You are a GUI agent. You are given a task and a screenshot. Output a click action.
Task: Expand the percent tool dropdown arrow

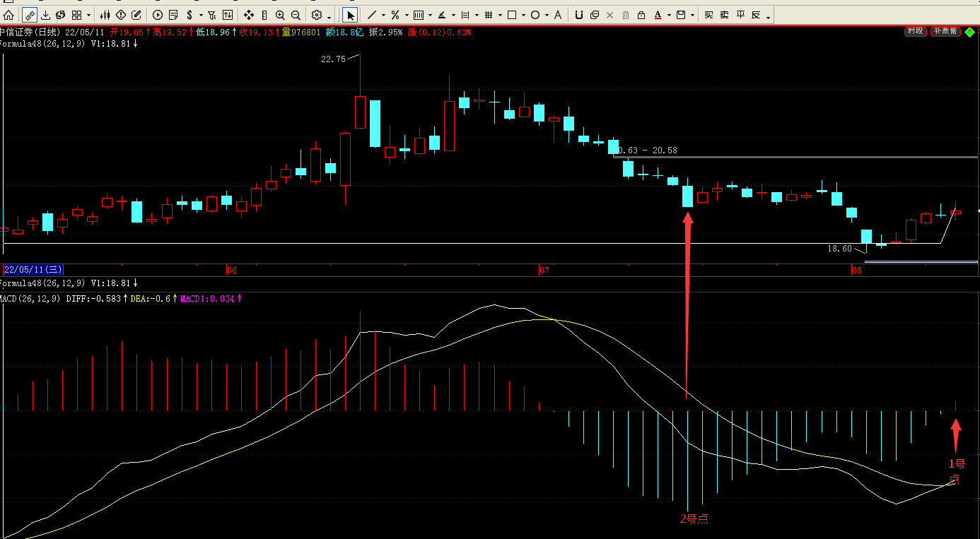(406, 15)
